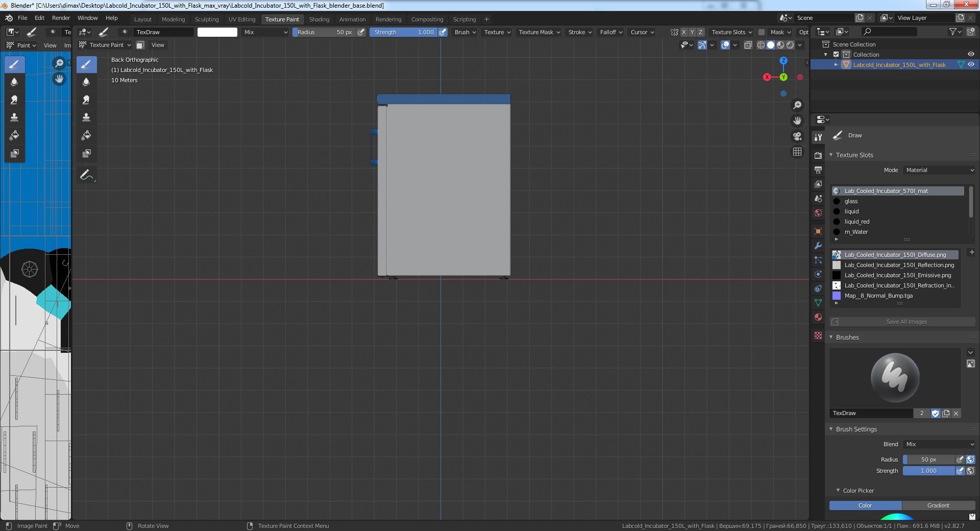Open the Active Tool properties tab
980x531 pixels.
(x=818, y=137)
